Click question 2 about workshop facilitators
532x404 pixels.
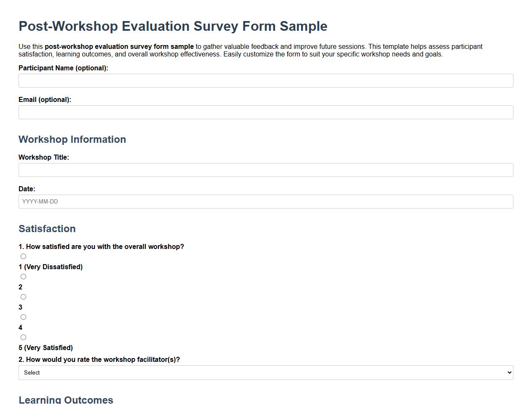(99, 359)
